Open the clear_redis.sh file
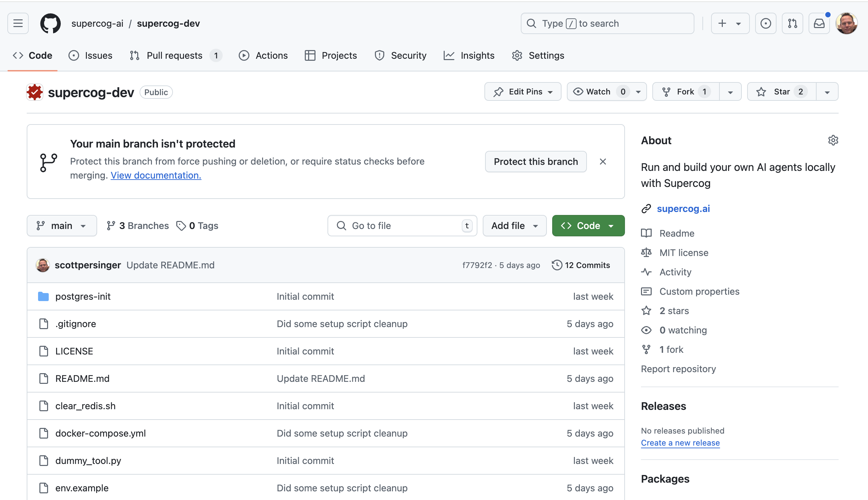 (85, 406)
